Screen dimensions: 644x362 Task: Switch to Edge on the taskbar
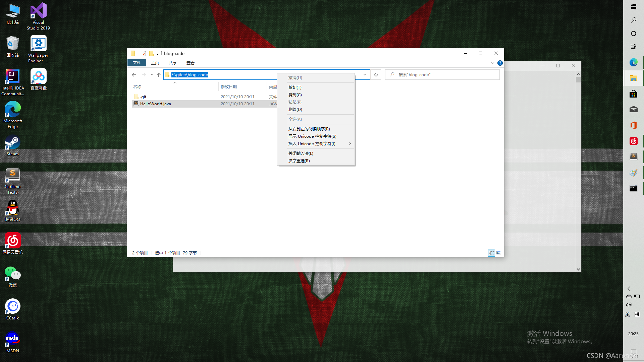click(633, 62)
